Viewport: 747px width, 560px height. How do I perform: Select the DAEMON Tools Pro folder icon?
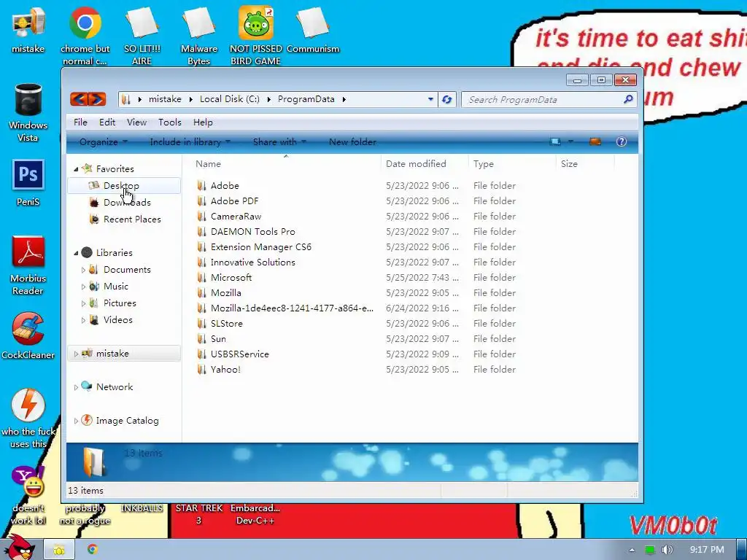(x=202, y=231)
